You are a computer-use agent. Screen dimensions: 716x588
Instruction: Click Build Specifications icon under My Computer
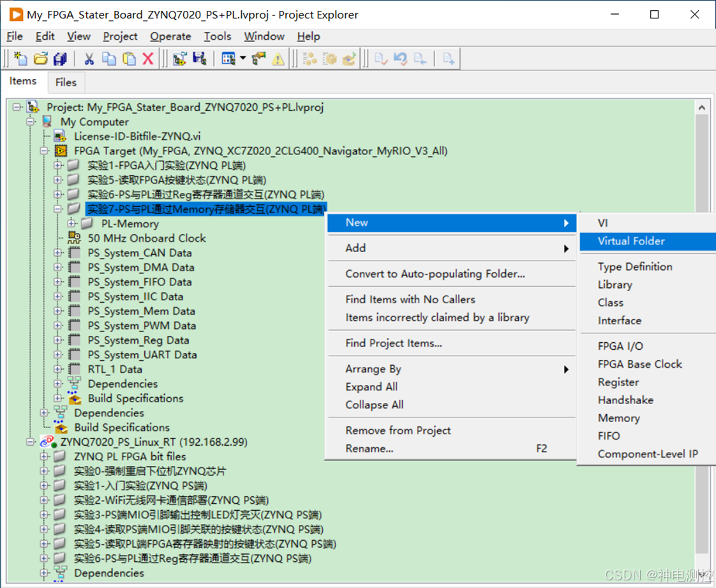click(61, 427)
